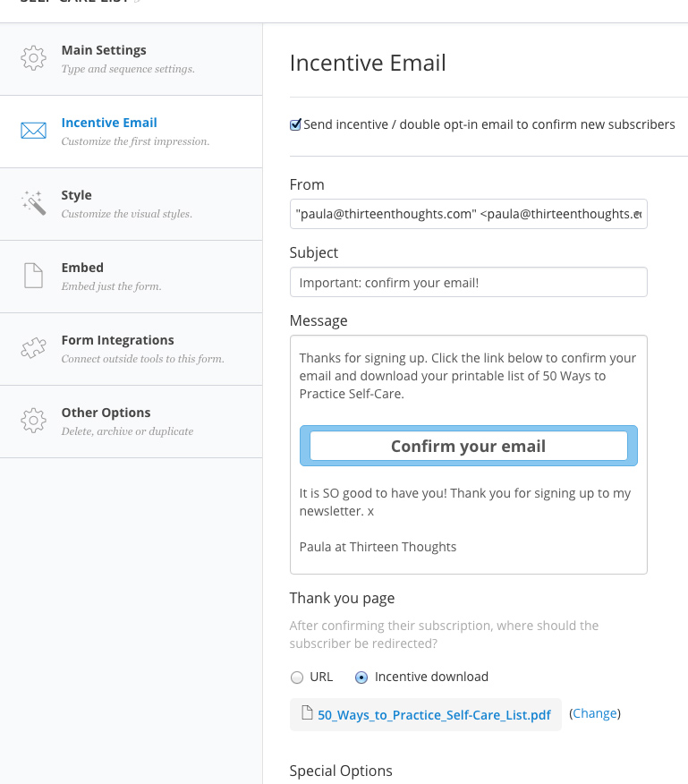Click the Form Integrations puzzle icon
This screenshot has height=784, width=688.
pyautogui.click(x=33, y=348)
